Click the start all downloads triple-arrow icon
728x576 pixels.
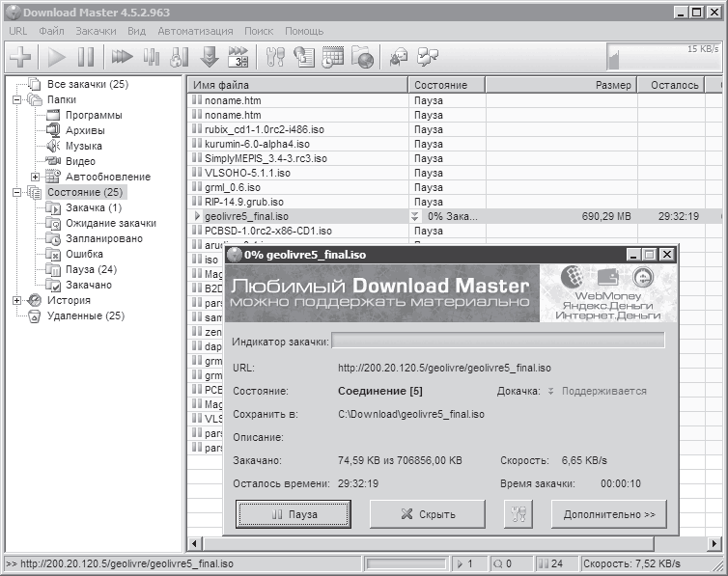pyautogui.click(x=123, y=57)
